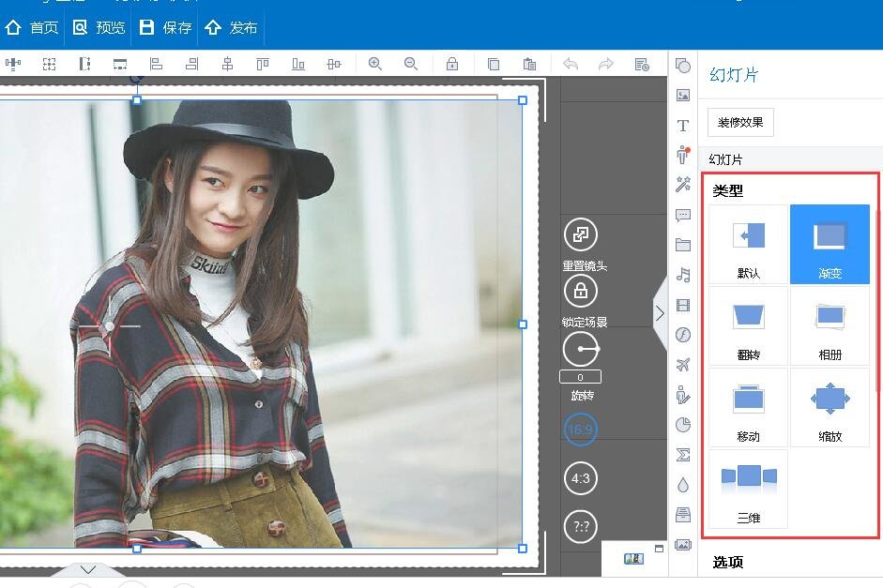The height and width of the screenshot is (588, 883).
Task: Toggle the lock icon in the toolbar
Action: pos(452,64)
